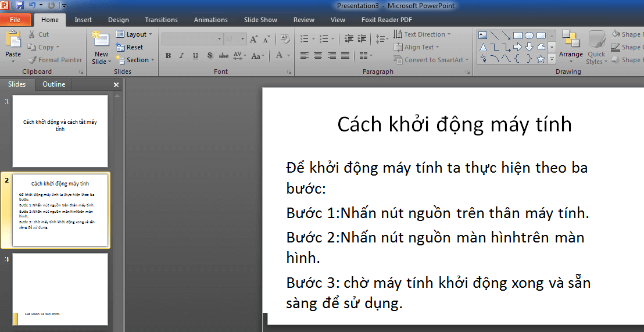Expand the font size combo box
The image size is (644, 332).
click(x=243, y=39)
